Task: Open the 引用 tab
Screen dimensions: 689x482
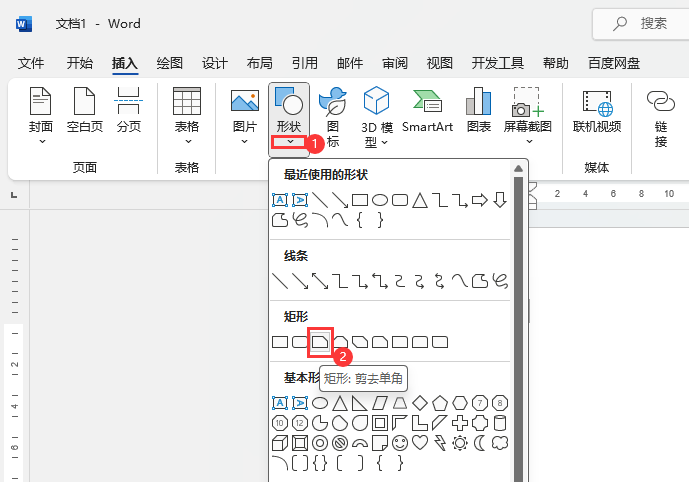Action: 305,63
